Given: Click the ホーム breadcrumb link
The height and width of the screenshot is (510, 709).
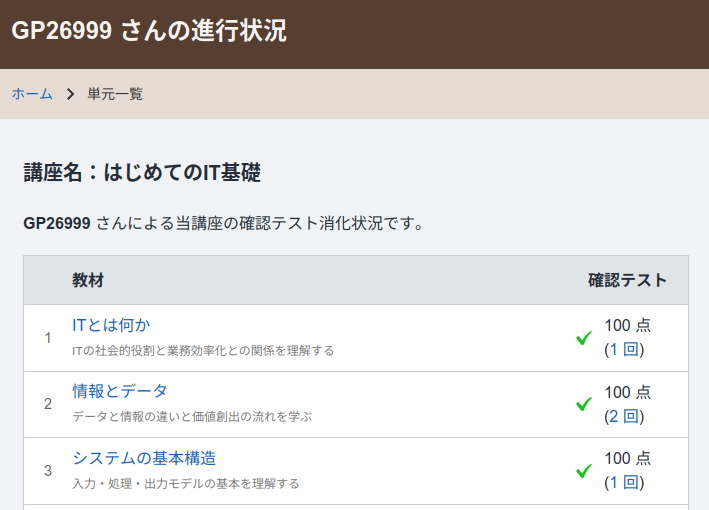Looking at the screenshot, I should pos(32,94).
